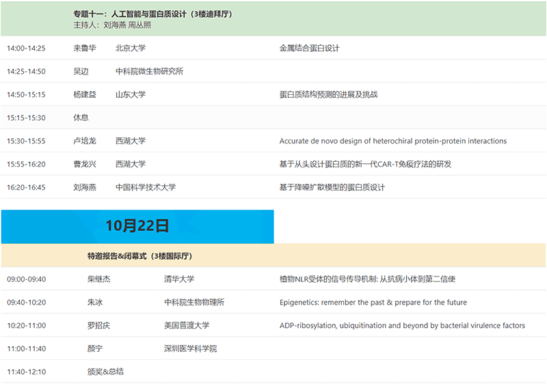Select the 专题十一 人工智能与蛋白质设计 session heading
Image resolution: width=547 pixels, height=392 pixels.
point(152,14)
